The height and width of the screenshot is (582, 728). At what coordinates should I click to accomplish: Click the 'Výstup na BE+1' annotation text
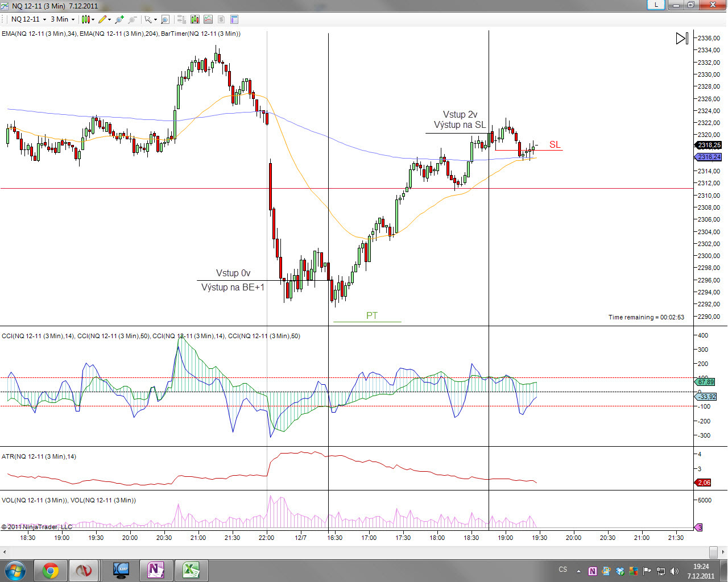click(233, 287)
